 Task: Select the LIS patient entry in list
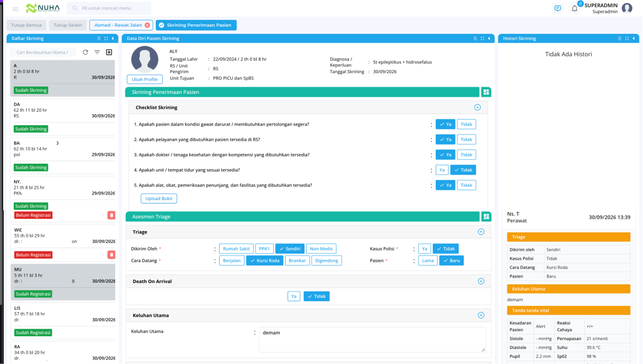click(x=62, y=320)
